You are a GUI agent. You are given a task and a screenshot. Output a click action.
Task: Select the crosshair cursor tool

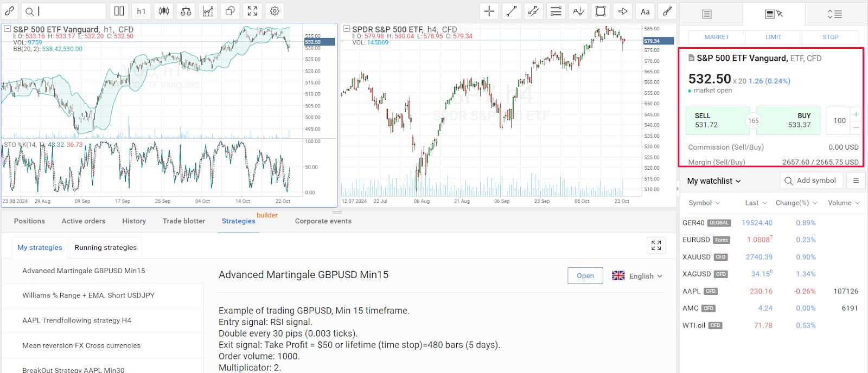click(489, 11)
